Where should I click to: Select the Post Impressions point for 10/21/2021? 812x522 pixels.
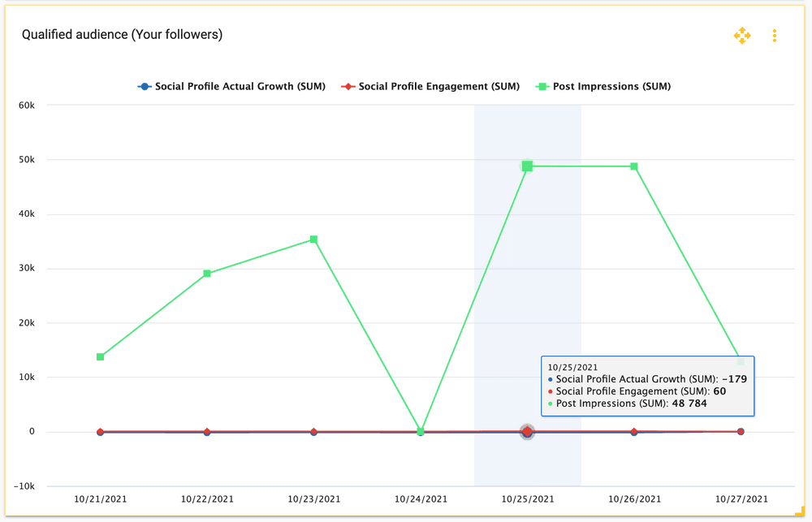pyautogui.click(x=101, y=357)
